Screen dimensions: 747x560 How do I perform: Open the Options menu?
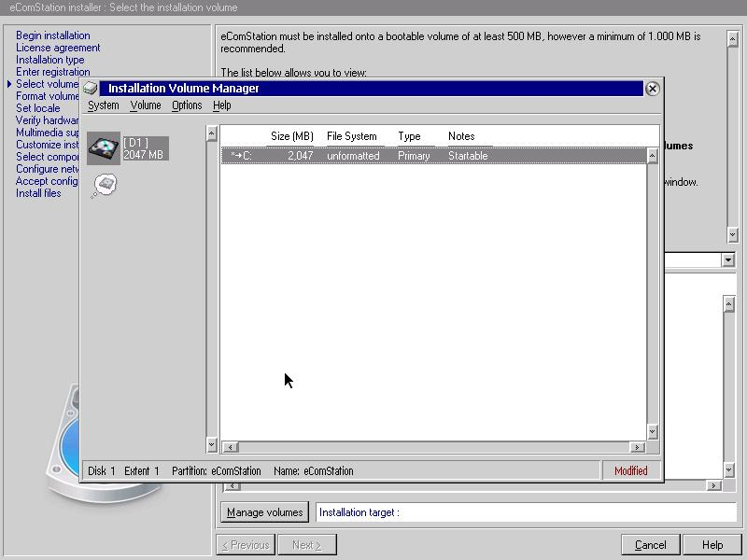pyautogui.click(x=187, y=105)
